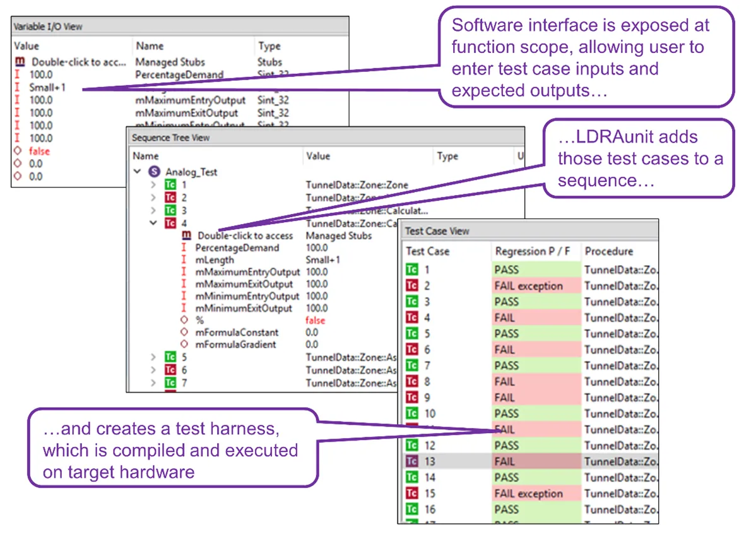Select the Sequence Tree View title bar

326,138
